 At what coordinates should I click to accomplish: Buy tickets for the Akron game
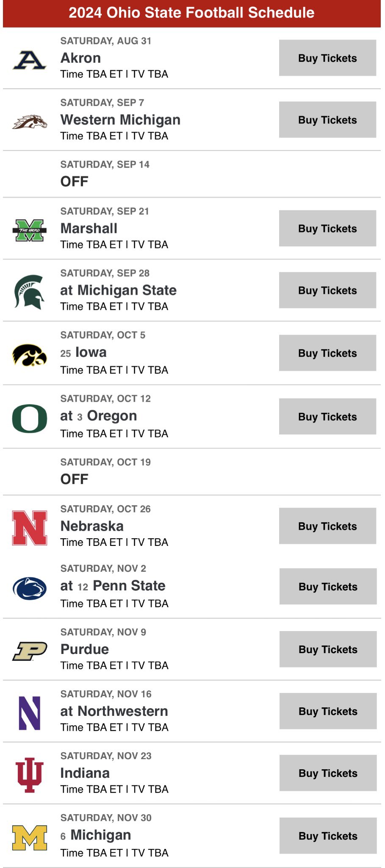pyautogui.click(x=327, y=58)
